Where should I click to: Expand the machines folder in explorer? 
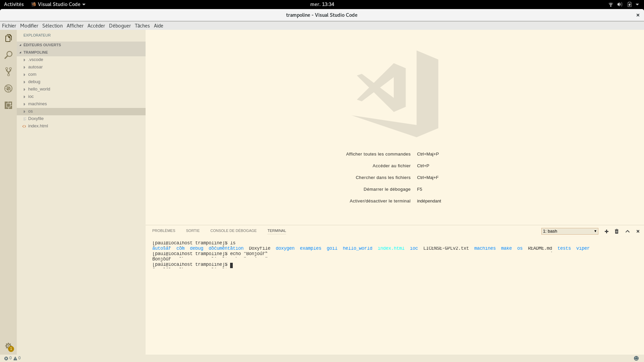pos(37,104)
